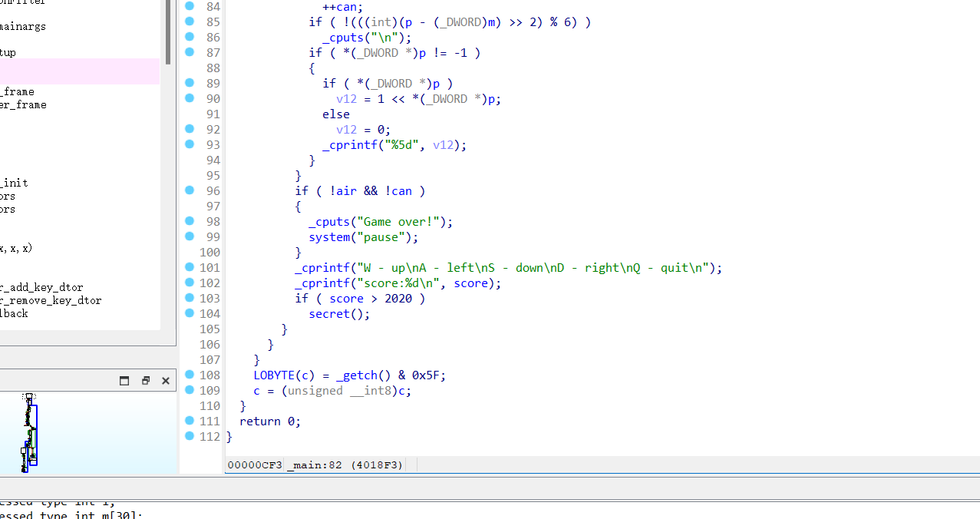Disable the breakpoint on line 98
Screen dimensions: 980x519
click(189, 221)
